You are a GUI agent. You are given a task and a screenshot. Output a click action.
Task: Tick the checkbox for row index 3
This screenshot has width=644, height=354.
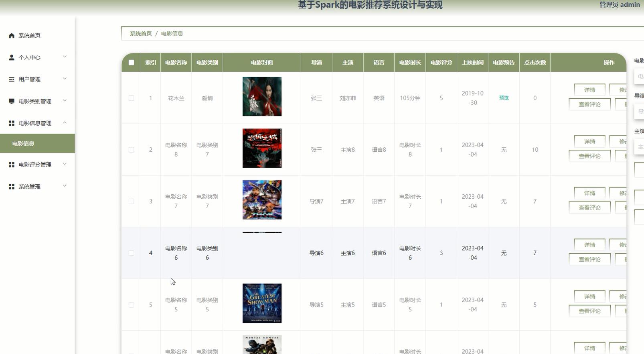pos(132,201)
